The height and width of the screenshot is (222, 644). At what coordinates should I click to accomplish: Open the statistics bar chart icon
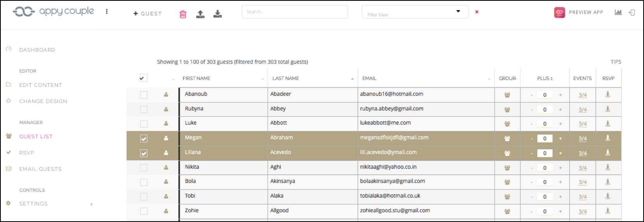point(618,12)
